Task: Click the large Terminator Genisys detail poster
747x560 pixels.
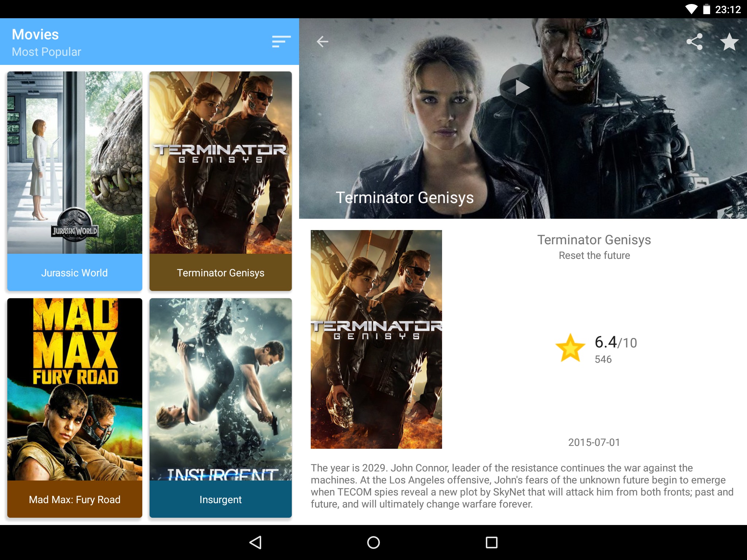Action: [376, 339]
